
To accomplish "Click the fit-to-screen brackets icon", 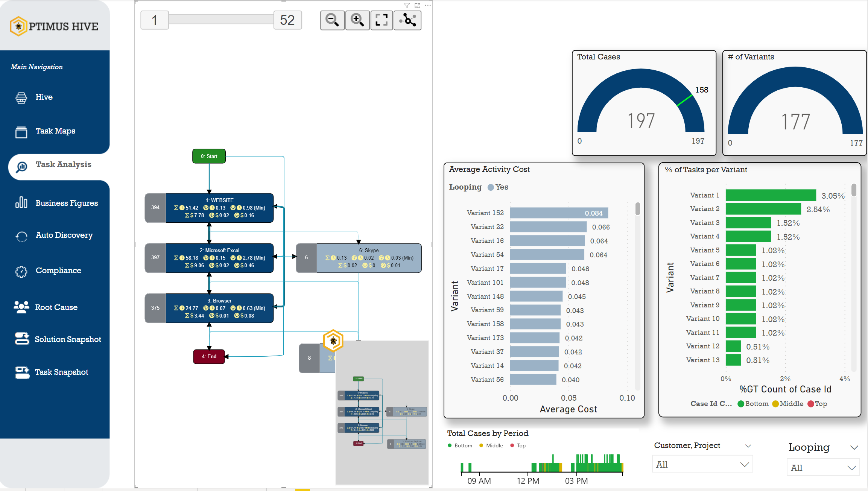I will tap(382, 20).
